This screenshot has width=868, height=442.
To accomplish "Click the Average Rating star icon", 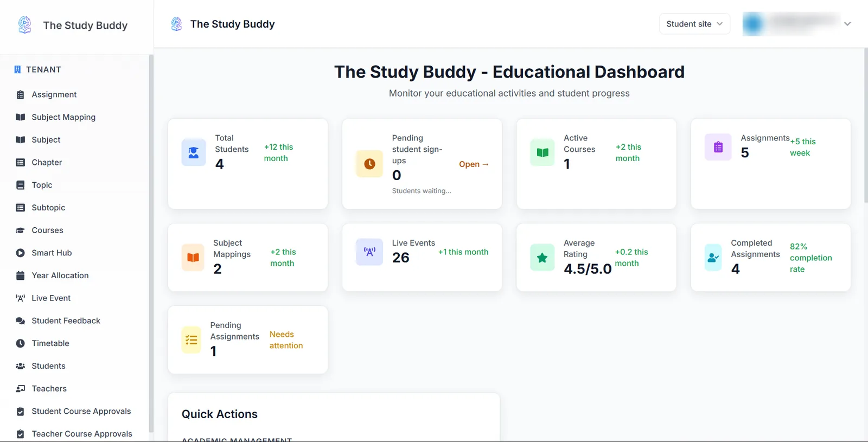I will (x=542, y=258).
